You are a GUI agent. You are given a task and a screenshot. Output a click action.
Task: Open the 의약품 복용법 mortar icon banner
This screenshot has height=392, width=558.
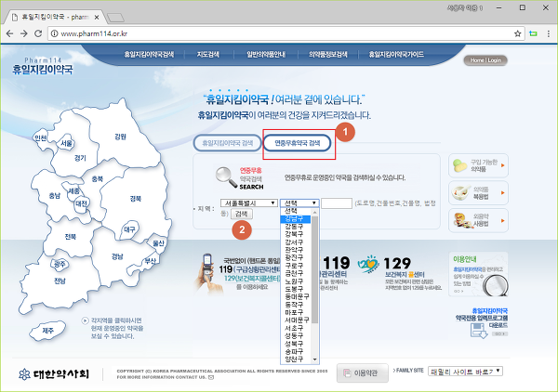coord(478,193)
